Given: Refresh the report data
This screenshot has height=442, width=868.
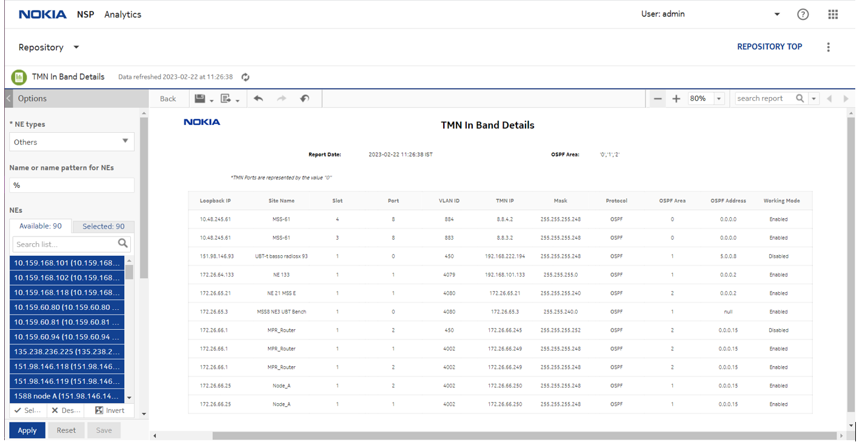Looking at the screenshot, I should pos(245,77).
